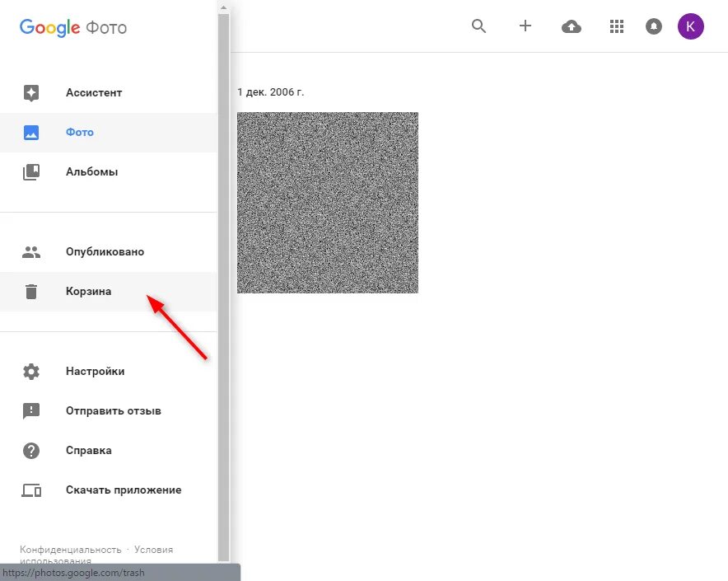Click the plus create icon
The width and height of the screenshot is (728, 581).
[x=525, y=26]
